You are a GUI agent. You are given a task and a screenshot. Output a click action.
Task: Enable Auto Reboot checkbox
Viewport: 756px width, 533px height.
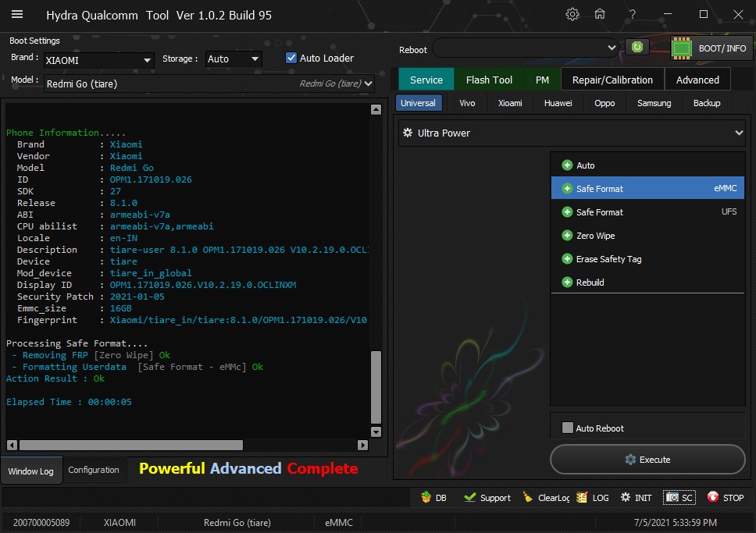click(x=568, y=428)
